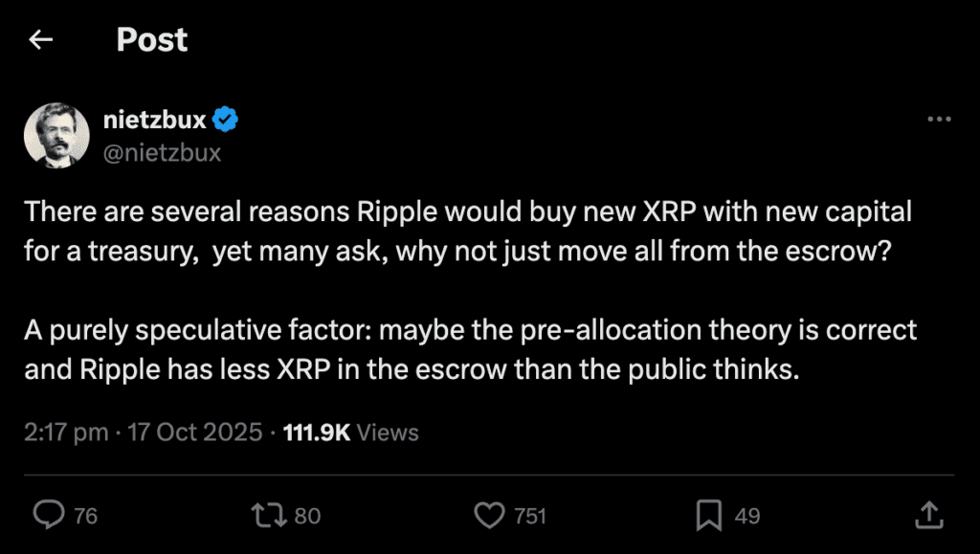Open the nietzbux display name link
Screen dimensions: 980x554
point(154,121)
